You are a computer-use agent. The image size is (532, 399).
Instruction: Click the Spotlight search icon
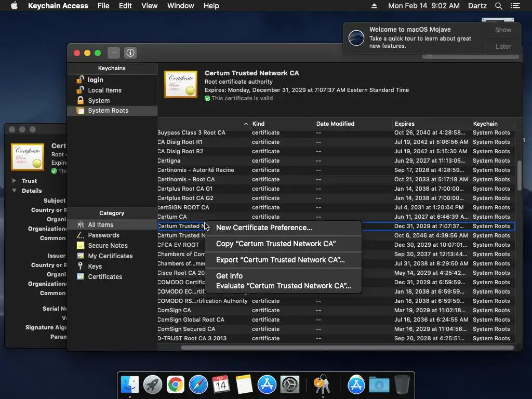click(498, 6)
